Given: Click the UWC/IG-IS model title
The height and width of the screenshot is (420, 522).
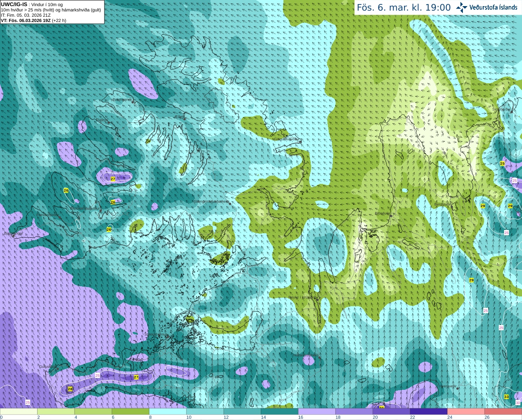Looking at the screenshot, I should [x=14, y=4].
